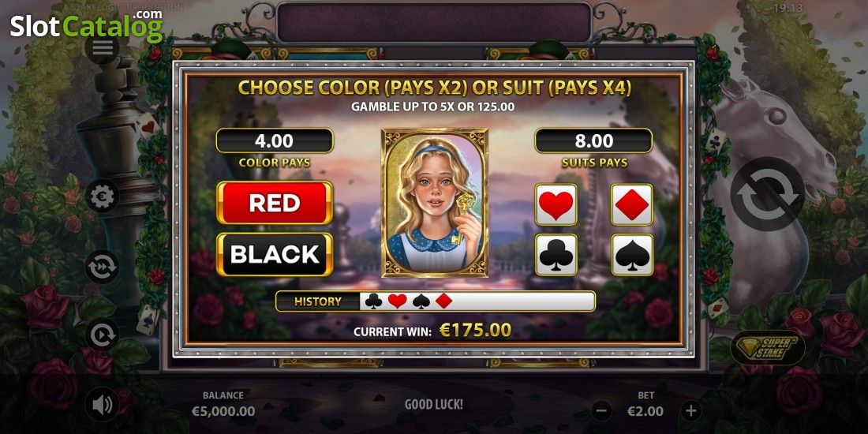
Task: Decrease the bet with minus button
Action: (601, 411)
